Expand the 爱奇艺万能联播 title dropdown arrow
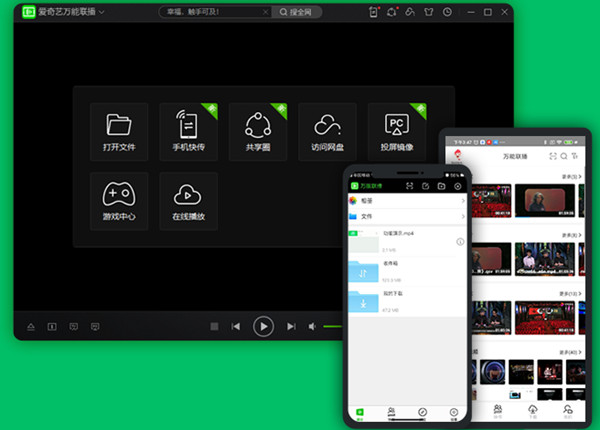This screenshot has height=430, width=600. [102, 12]
